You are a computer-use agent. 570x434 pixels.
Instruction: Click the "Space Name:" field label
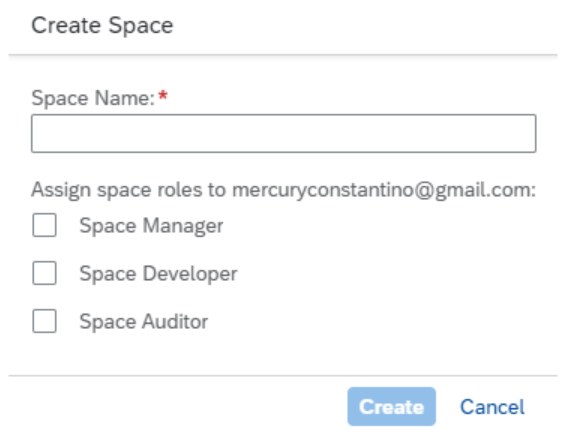coord(93,98)
